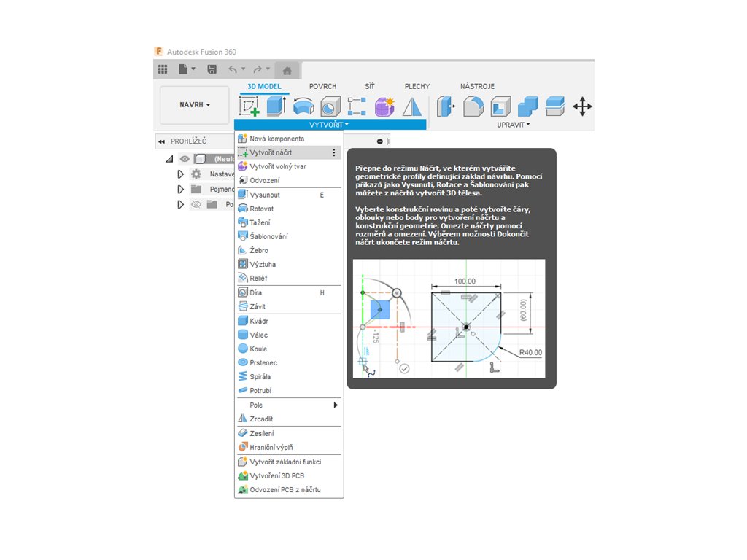The image size is (747, 560).
Task: Select Prstenec menu item
Action: pyautogui.click(x=289, y=363)
